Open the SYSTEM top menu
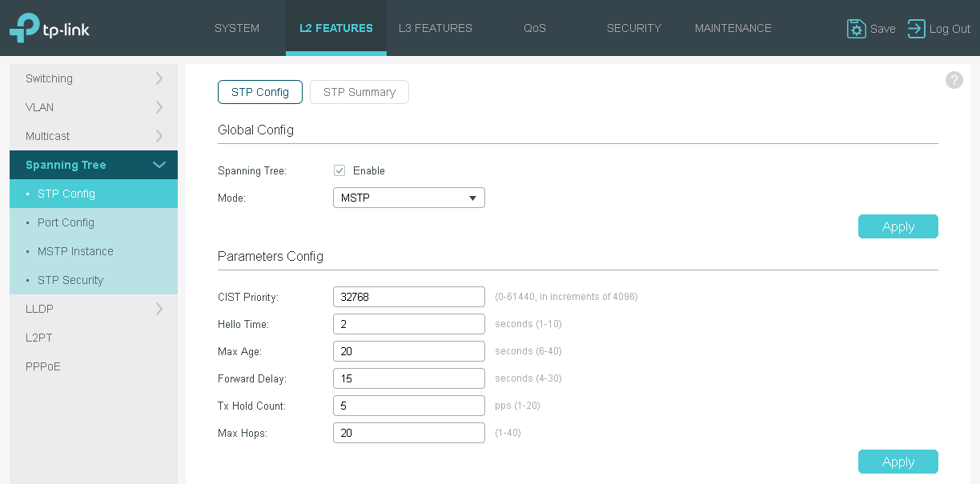Image resolution: width=980 pixels, height=484 pixels. tap(237, 28)
